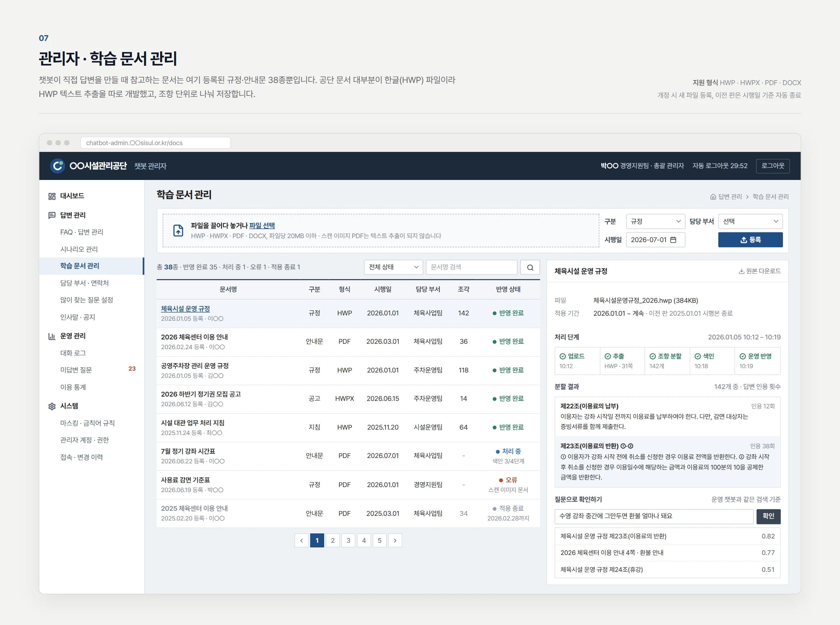The image size is (840, 625).
Task: Click the 원본 다운로드 download icon
Action: coord(741,271)
